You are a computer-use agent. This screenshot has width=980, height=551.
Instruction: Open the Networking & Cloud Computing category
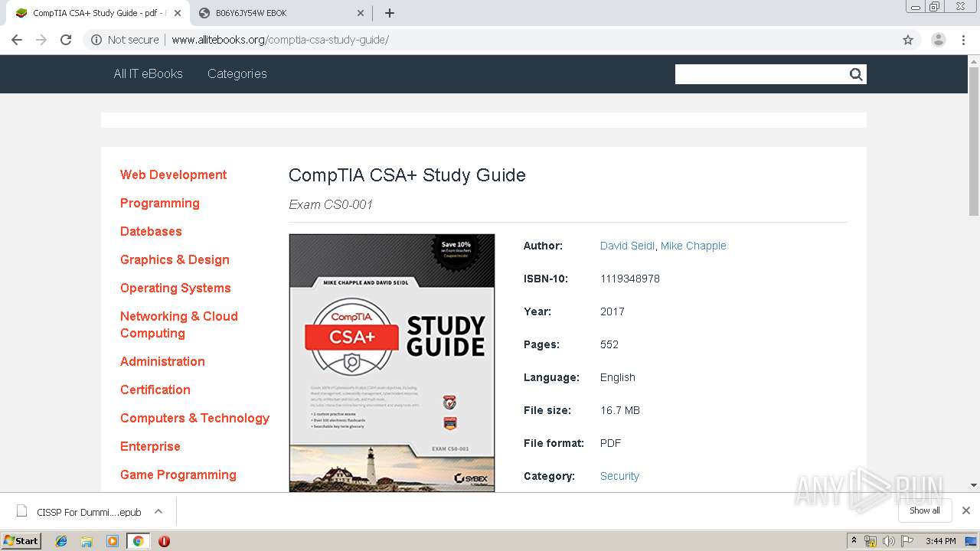179,324
